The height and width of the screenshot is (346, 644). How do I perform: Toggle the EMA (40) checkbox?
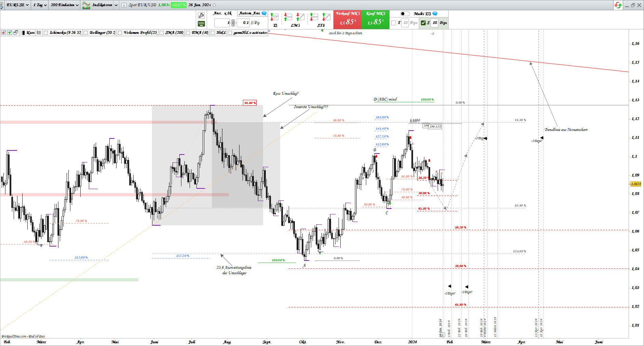coord(188,33)
